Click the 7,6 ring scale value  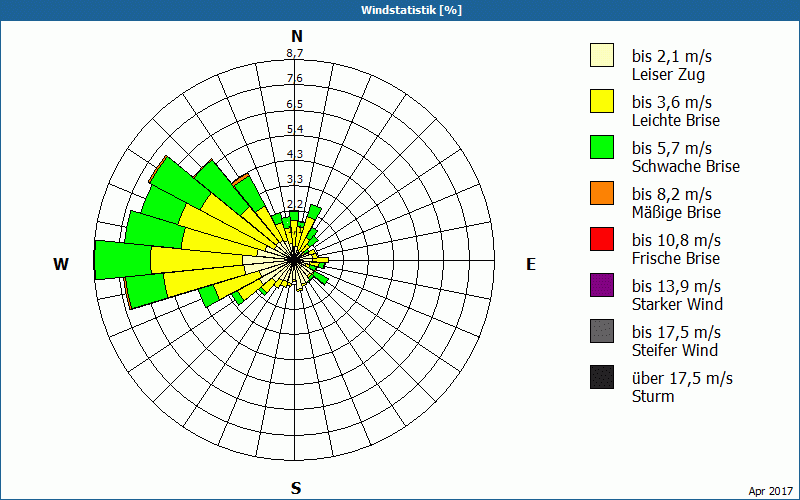pos(295,78)
